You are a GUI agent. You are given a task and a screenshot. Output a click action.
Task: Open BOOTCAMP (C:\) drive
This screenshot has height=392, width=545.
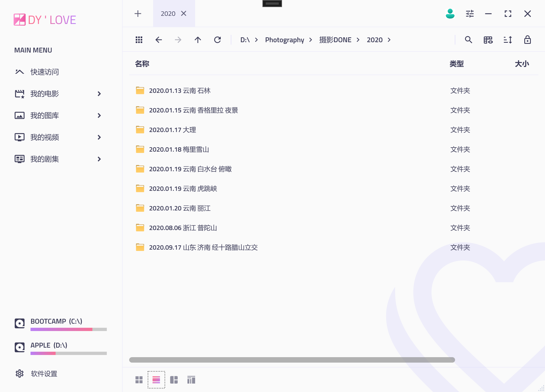[x=56, y=321]
